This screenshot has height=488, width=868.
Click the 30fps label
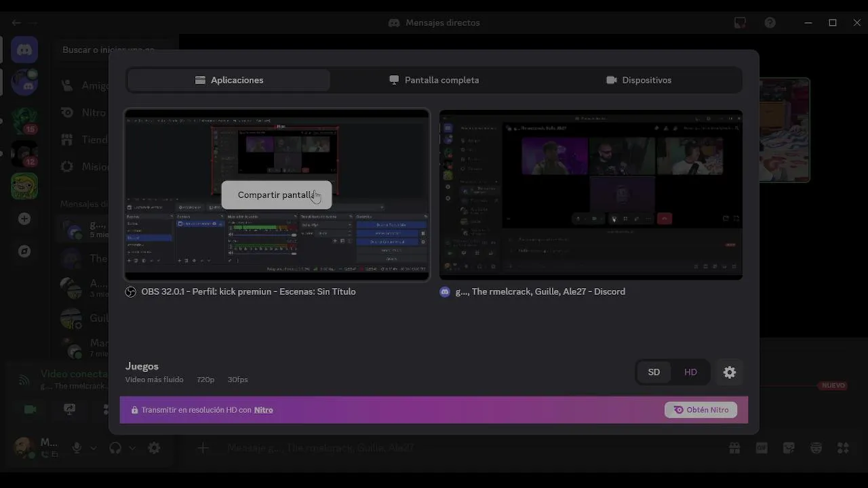(x=238, y=380)
